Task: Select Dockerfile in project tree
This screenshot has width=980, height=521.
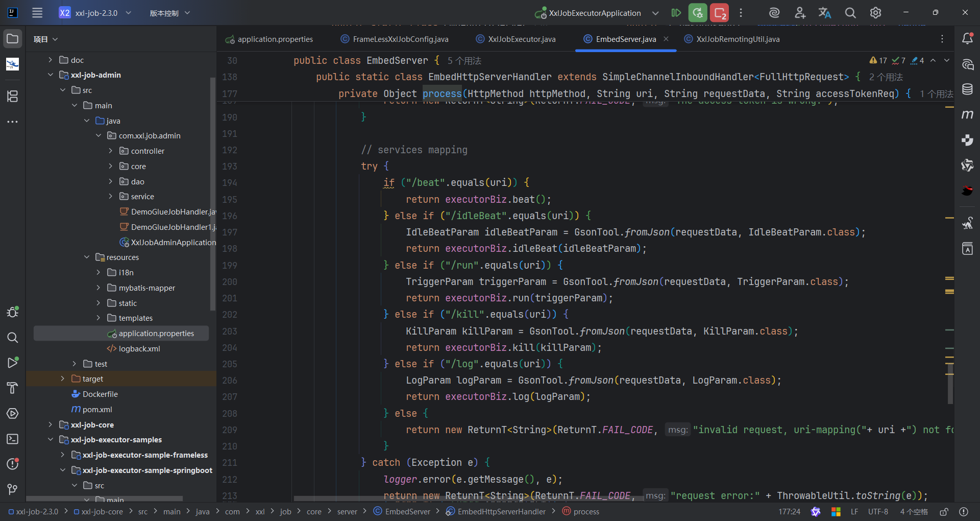Action: coord(94,394)
